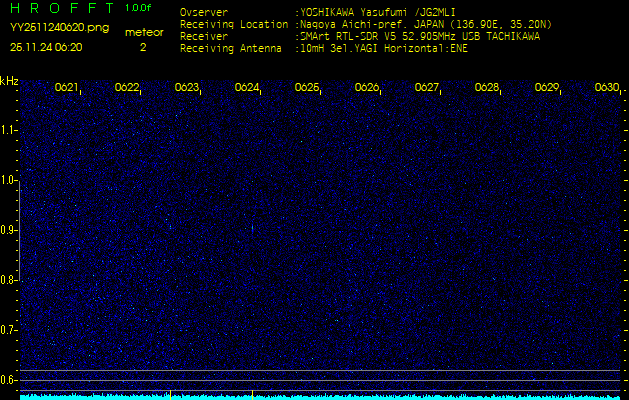Click the gray range bar beside 0.8–1.0 kHz
Viewport: 629px width, 400px height.
coord(19,231)
